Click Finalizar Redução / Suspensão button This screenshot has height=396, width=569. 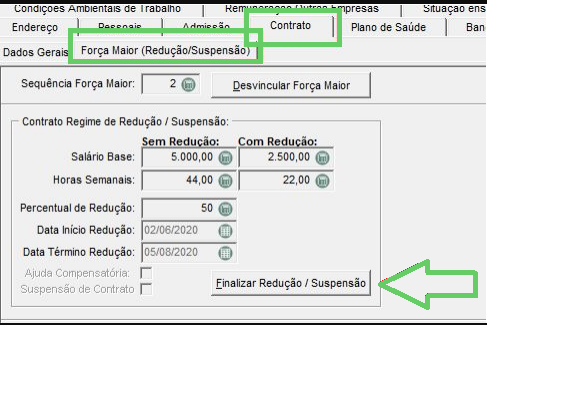(x=291, y=283)
